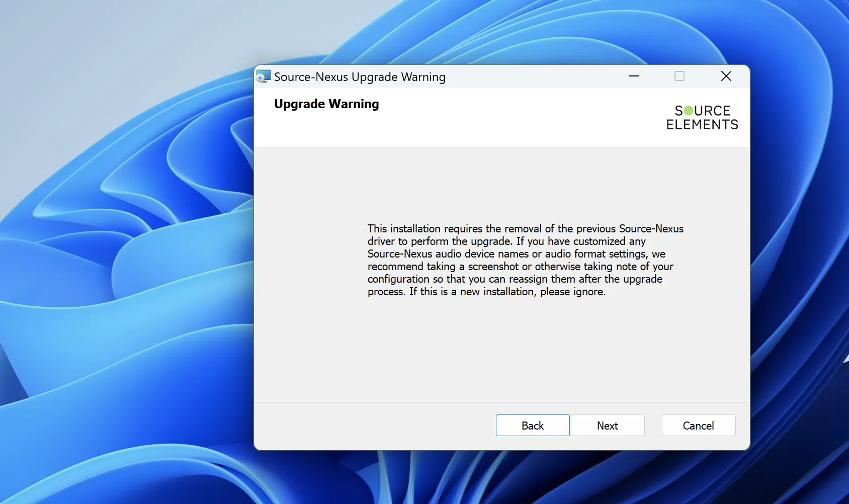Minimize the Source-Nexus Upgrade Warning window
The image size is (849, 504).
[x=634, y=76]
